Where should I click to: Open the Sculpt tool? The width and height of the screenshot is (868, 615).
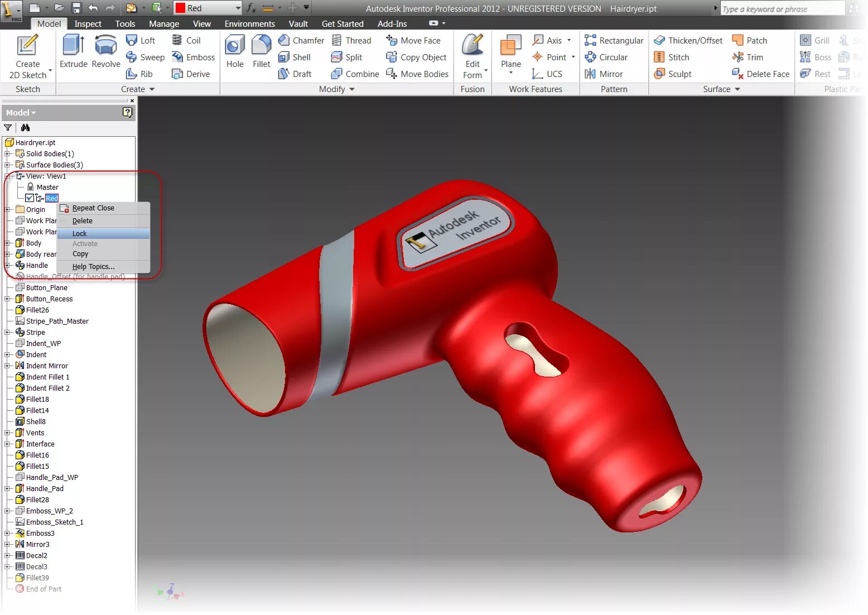(672, 74)
